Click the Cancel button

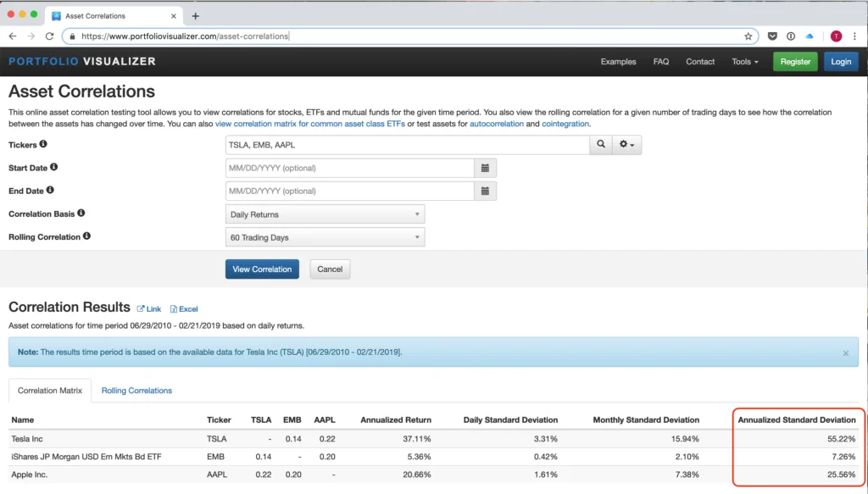[x=330, y=269]
